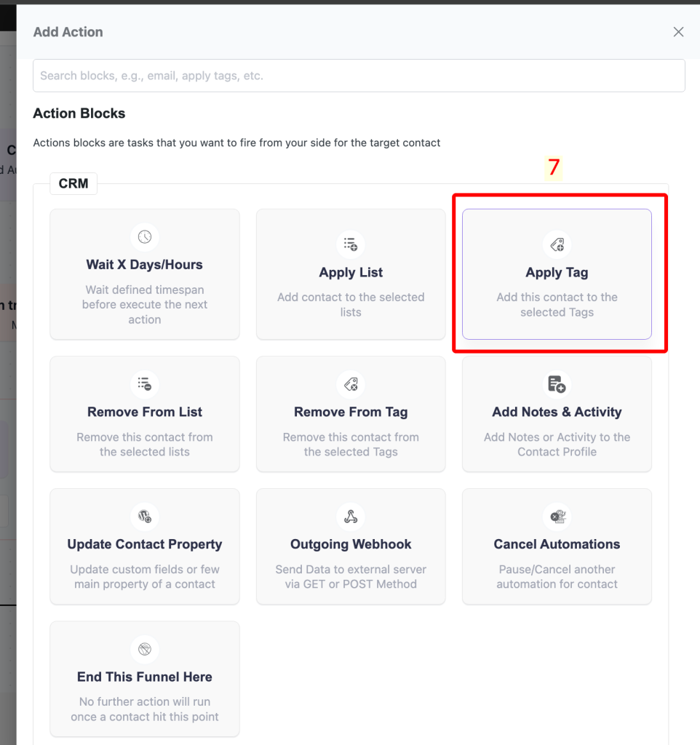Click the Update Contact Property description text

point(144,577)
